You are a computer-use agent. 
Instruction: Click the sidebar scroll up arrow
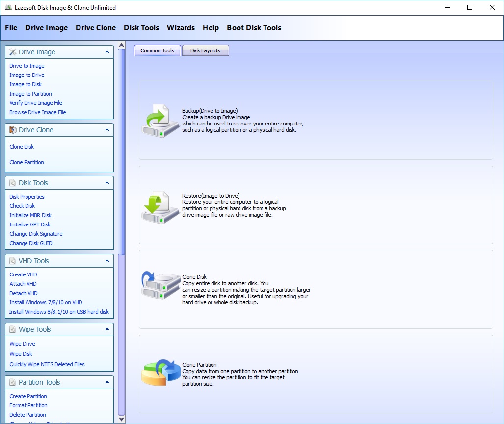(x=121, y=45)
